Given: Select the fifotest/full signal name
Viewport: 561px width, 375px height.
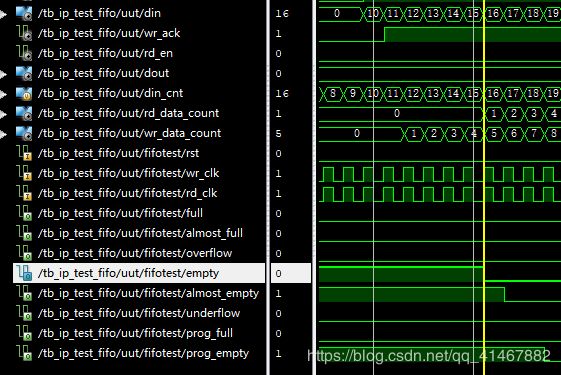Looking at the screenshot, I should point(120,213).
